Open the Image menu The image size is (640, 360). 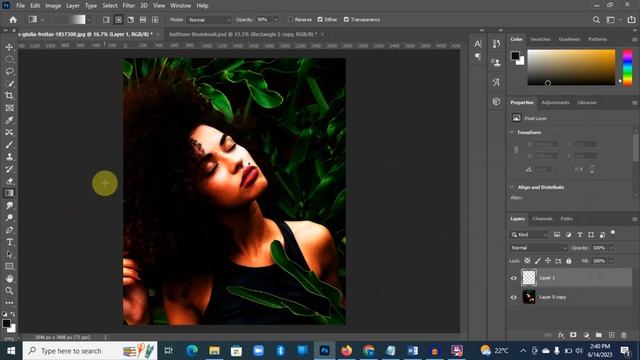coord(53,6)
